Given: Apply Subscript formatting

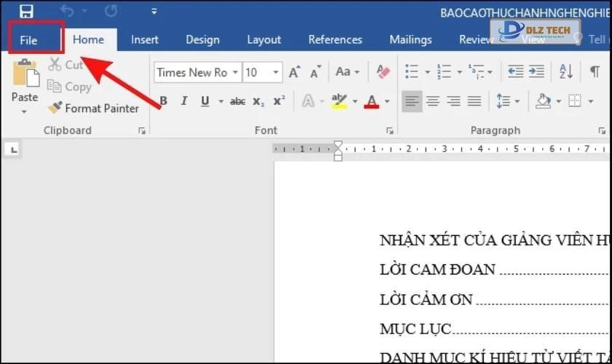Looking at the screenshot, I should tap(259, 101).
